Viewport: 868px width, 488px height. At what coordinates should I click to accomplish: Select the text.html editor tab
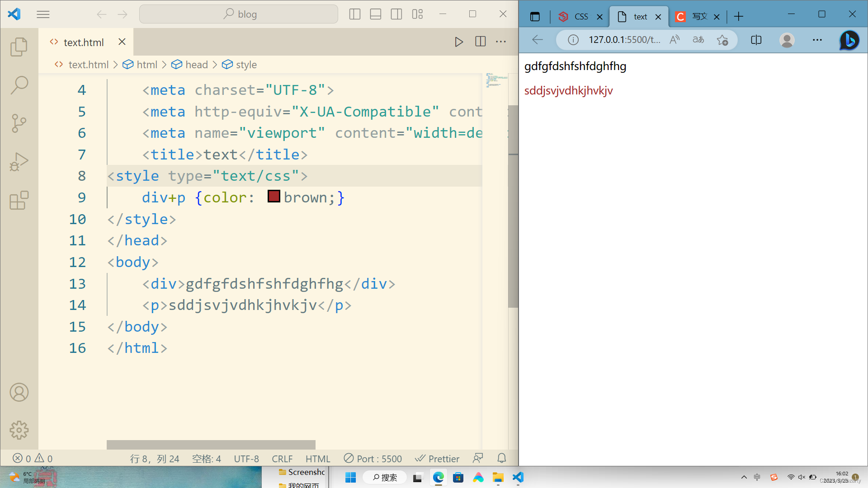coord(86,42)
